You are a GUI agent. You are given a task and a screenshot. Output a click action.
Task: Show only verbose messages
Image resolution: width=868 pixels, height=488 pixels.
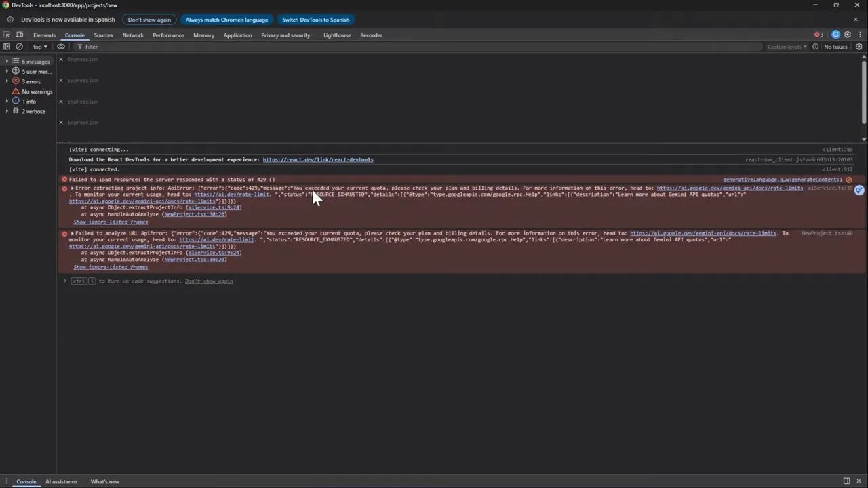pyautogui.click(x=33, y=111)
